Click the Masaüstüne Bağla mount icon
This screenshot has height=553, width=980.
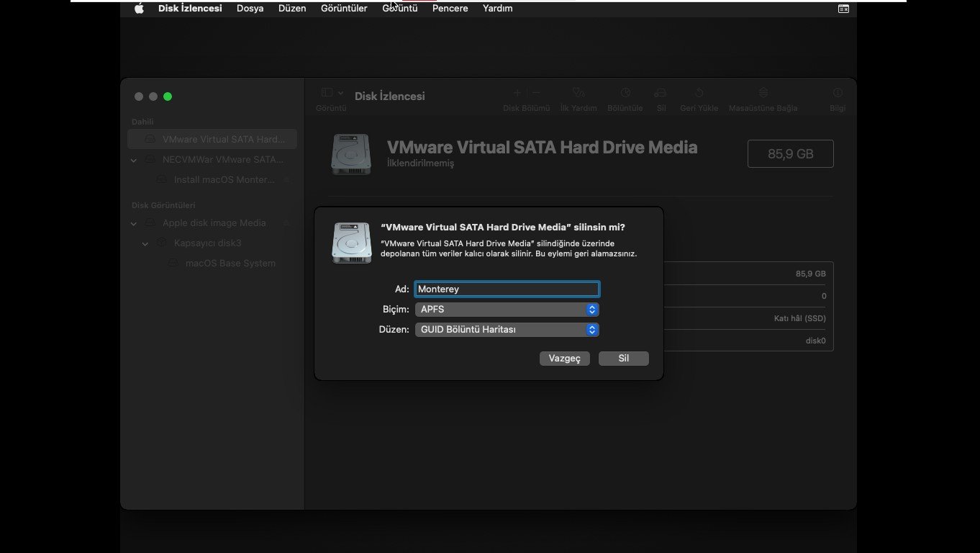tap(763, 93)
